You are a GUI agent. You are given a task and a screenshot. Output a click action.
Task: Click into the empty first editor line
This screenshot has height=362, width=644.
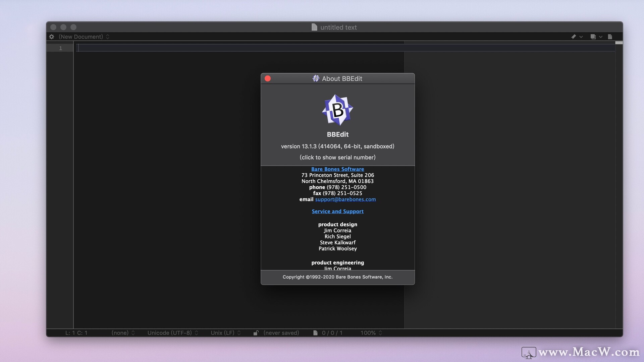[x=346, y=48]
